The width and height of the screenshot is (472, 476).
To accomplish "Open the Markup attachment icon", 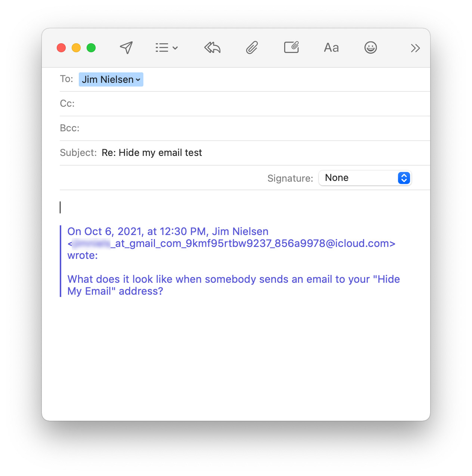I will pos(291,47).
